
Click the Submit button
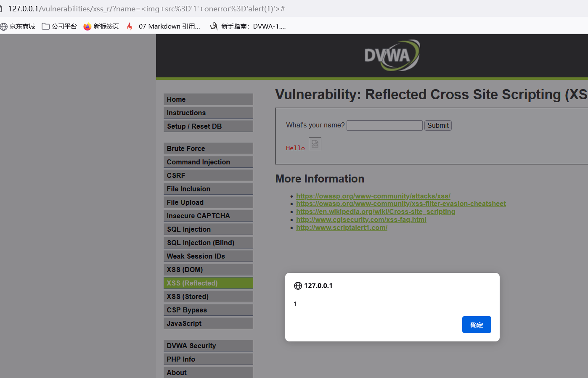[438, 125]
